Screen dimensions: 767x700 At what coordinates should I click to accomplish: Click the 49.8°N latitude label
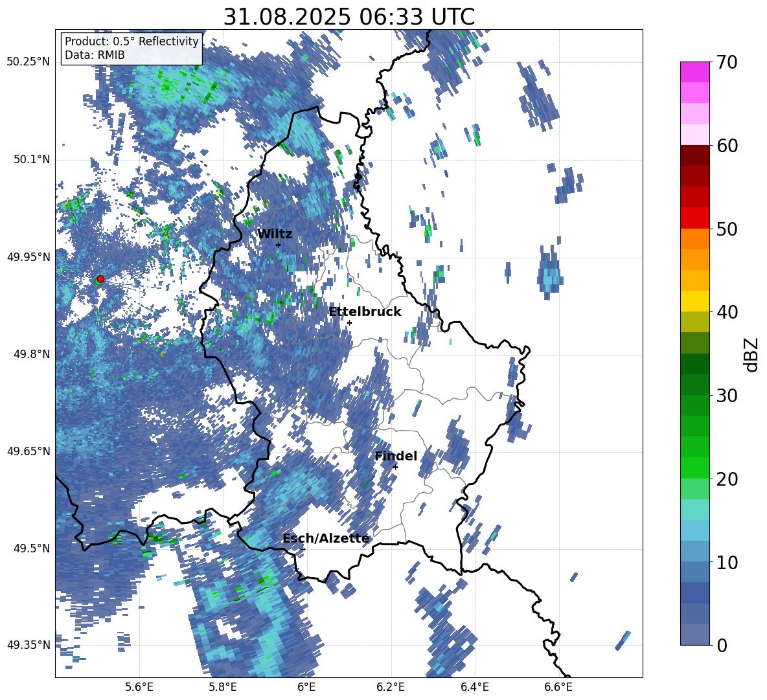(32, 354)
